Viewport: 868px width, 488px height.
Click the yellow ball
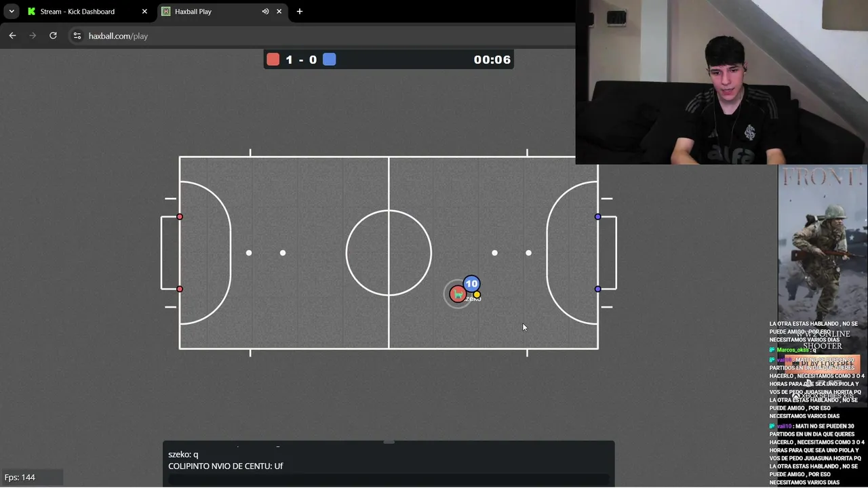(x=477, y=295)
